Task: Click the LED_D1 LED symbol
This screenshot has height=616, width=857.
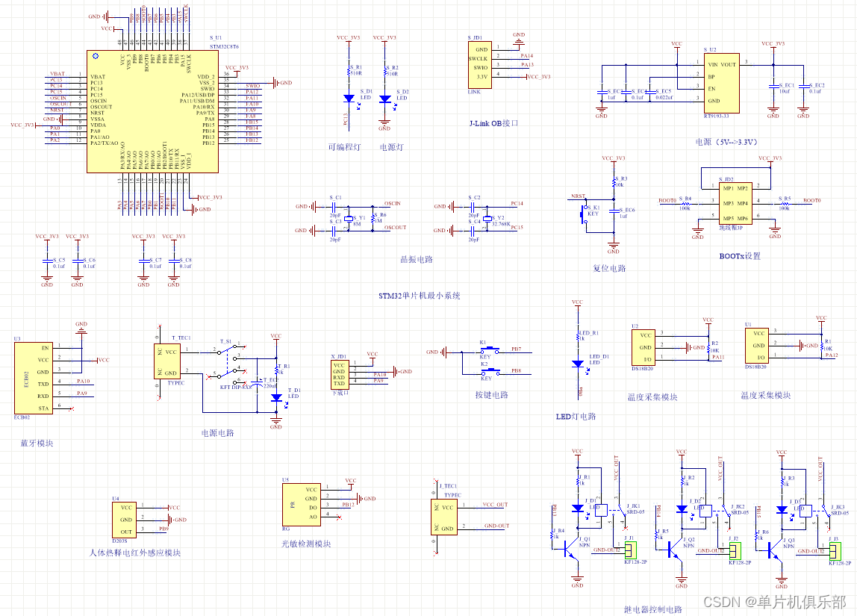Action: point(578,364)
